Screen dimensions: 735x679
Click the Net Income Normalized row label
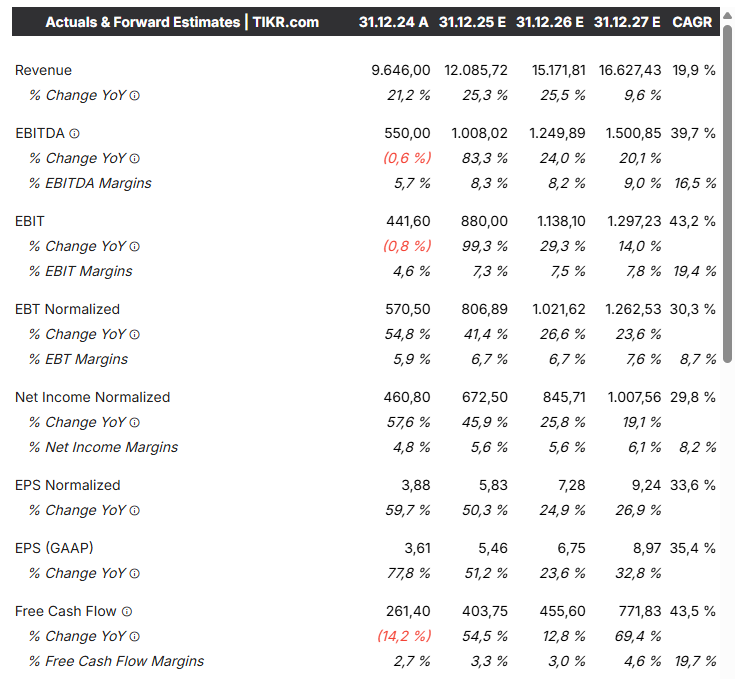click(92, 397)
